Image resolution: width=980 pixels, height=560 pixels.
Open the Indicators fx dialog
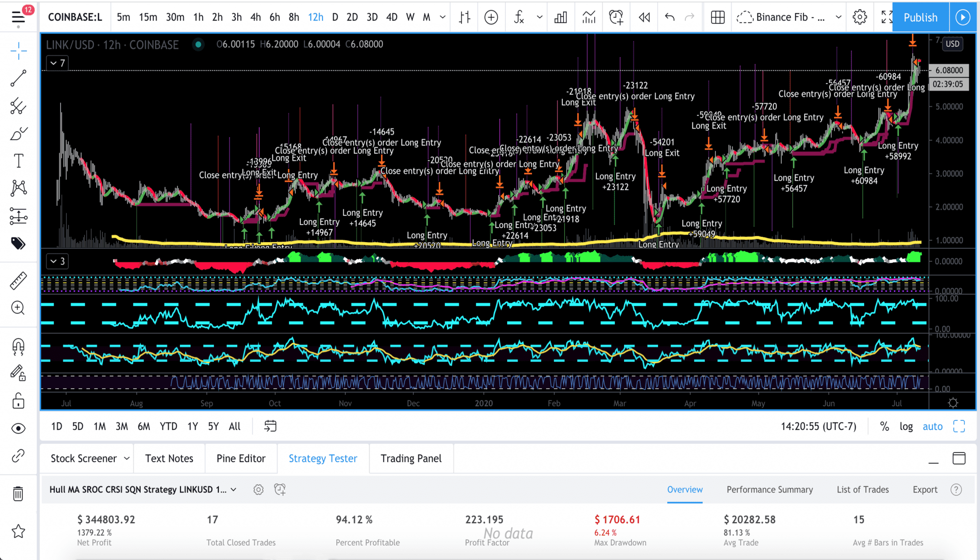(x=518, y=17)
